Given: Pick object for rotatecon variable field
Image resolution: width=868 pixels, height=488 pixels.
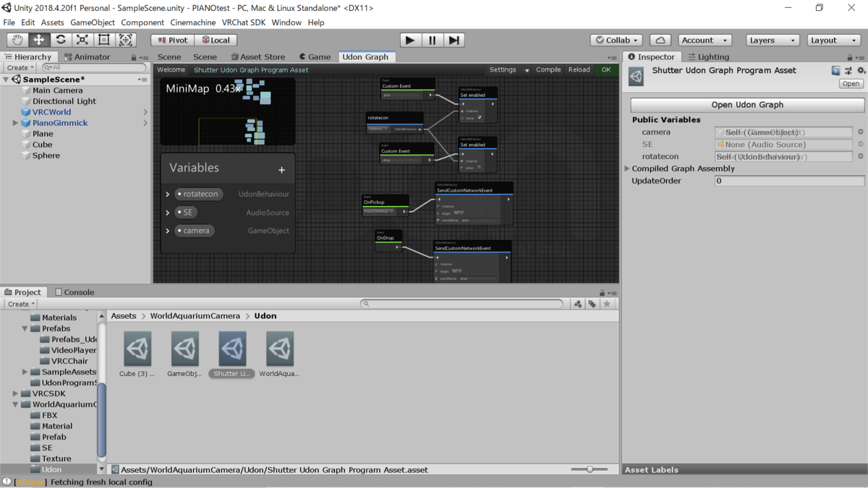Looking at the screenshot, I should [x=861, y=156].
